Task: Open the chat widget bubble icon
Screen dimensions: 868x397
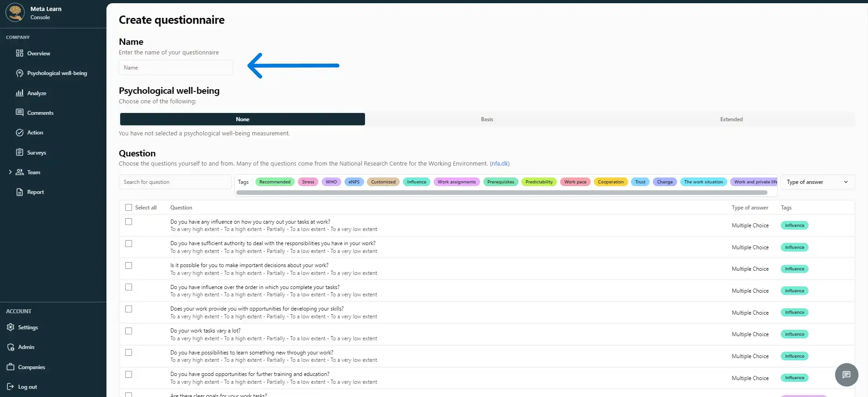Action: (x=846, y=375)
